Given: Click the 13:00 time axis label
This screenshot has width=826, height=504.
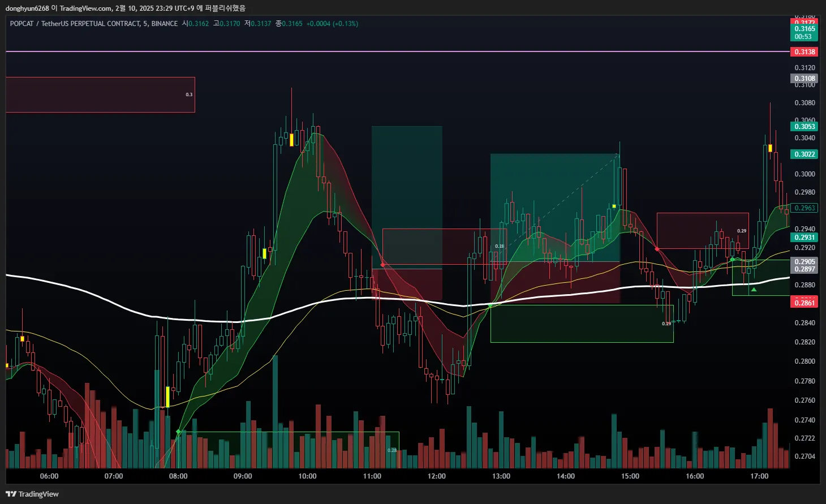Looking at the screenshot, I should [x=501, y=476].
